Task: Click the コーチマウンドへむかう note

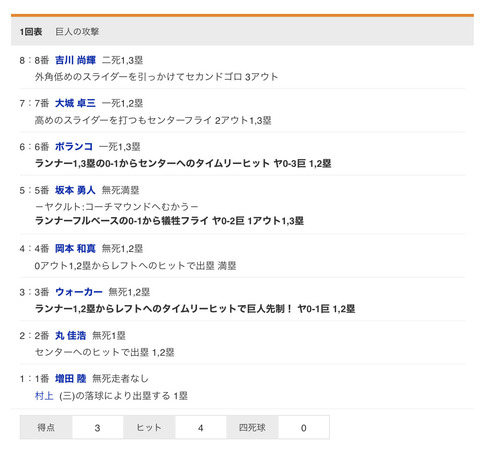Action: pos(117,207)
